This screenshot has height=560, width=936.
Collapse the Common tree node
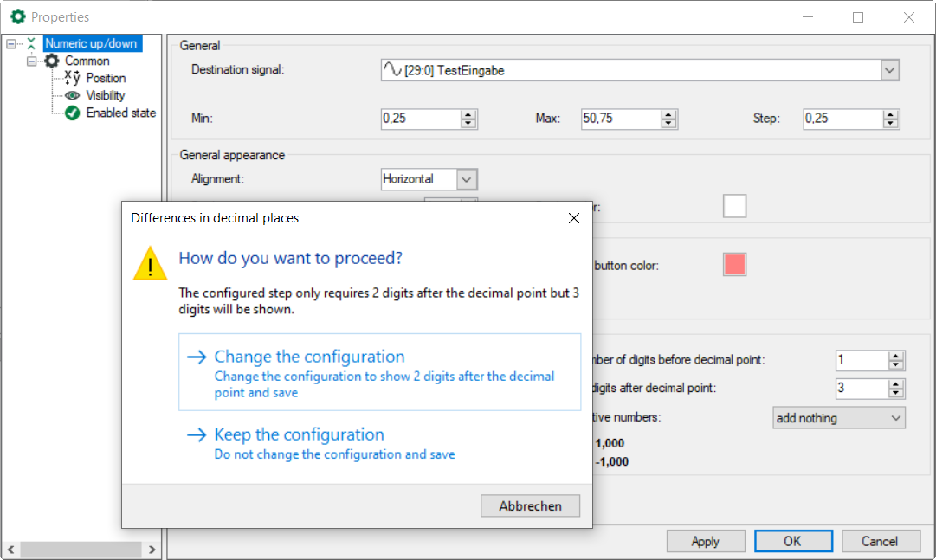(31, 61)
